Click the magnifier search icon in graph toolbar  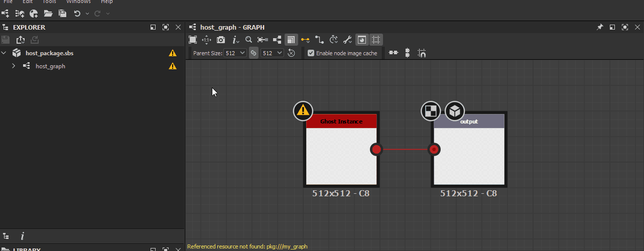[x=248, y=40]
